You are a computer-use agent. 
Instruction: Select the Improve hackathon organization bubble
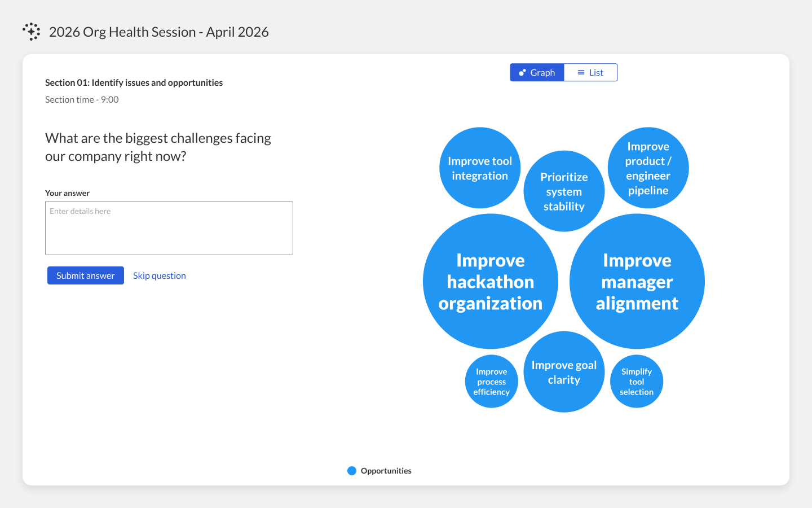point(491,281)
